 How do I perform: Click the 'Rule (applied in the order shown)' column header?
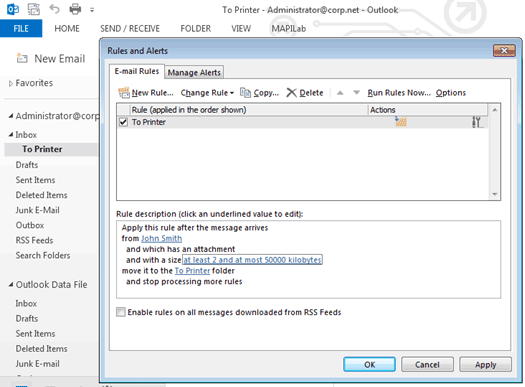[249, 110]
